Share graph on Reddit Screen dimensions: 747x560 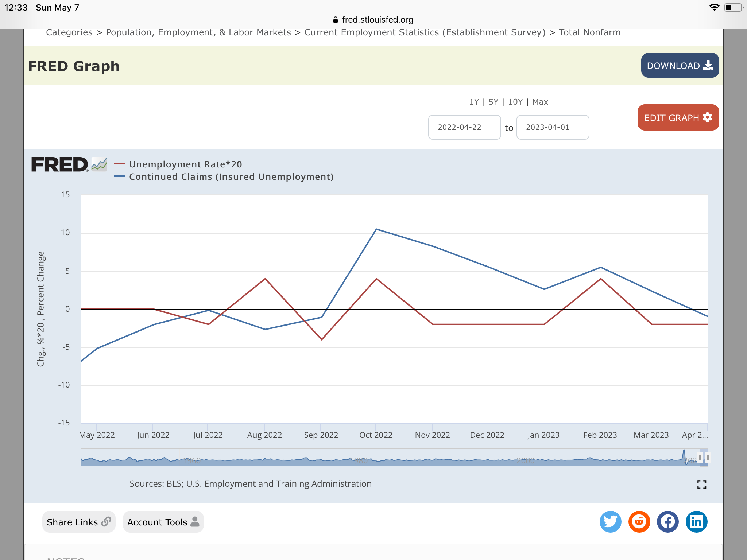[639, 522]
